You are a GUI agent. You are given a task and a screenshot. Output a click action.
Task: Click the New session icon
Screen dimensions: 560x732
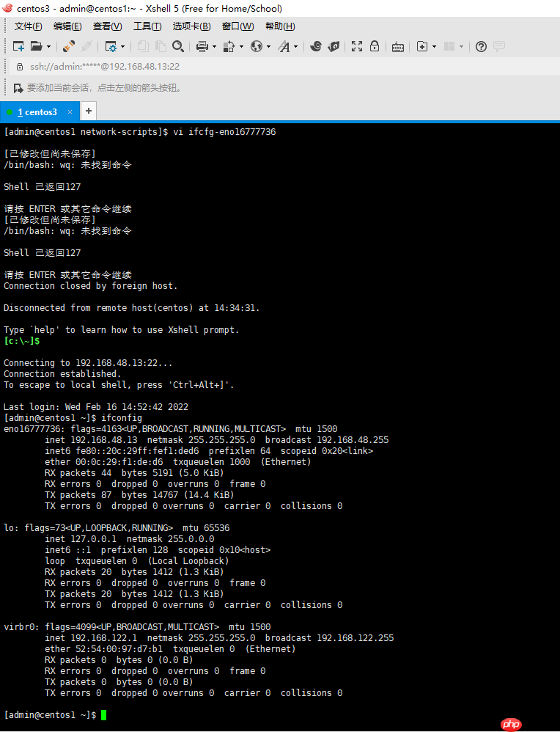click(x=18, y=46)
